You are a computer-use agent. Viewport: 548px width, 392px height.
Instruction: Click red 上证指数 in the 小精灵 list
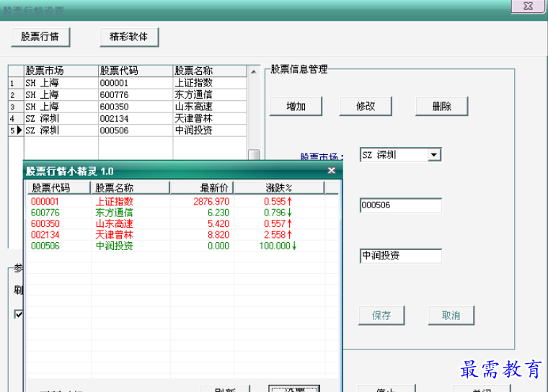[114, 202]
